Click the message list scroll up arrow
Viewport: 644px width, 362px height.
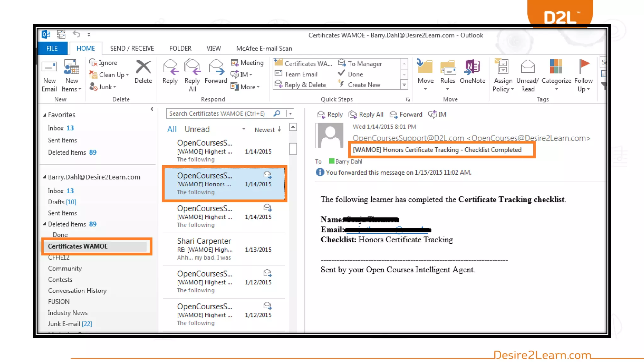point(293,127)
